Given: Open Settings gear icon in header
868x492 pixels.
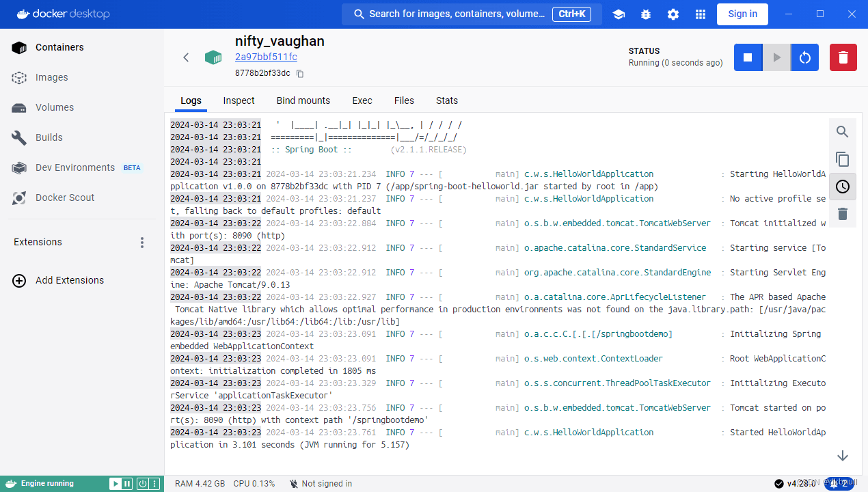Looking at the screenshot, I should click(673, 14).
